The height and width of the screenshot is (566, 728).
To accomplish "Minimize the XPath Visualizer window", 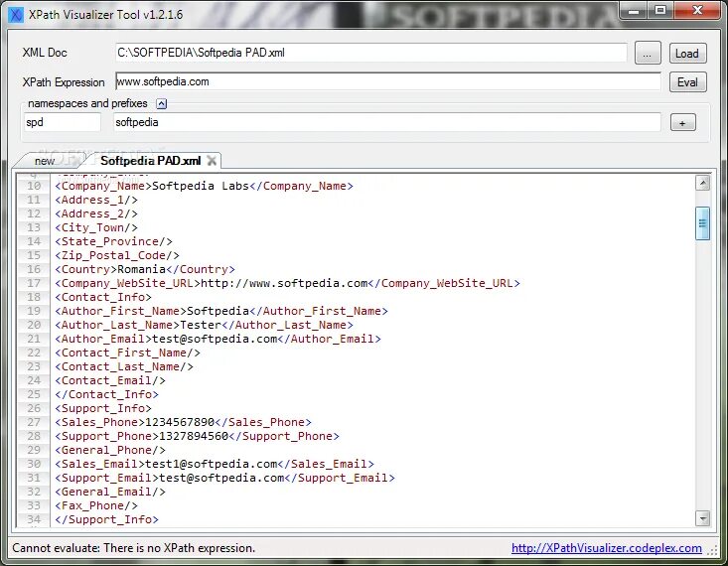I will click(x=636, y=11).
